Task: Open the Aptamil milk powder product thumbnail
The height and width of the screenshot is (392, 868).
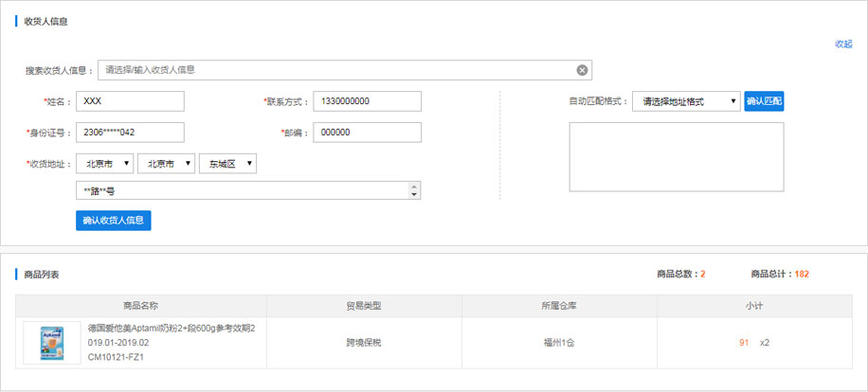Action: click(x=51, y=343)
